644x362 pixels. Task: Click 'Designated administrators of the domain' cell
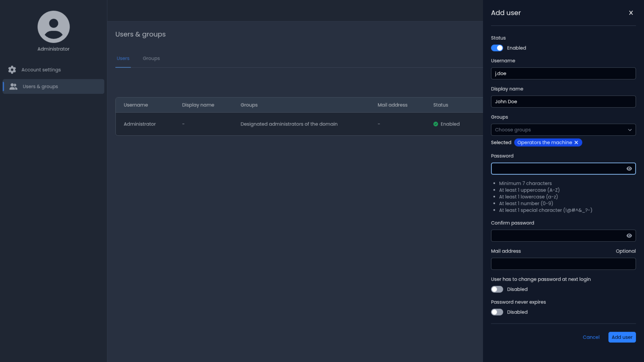coord(289,124)
